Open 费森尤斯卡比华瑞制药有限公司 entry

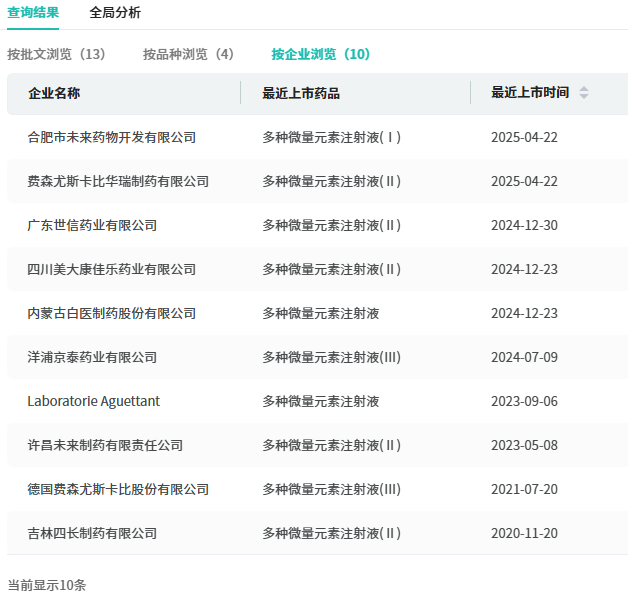coord(118,181)
